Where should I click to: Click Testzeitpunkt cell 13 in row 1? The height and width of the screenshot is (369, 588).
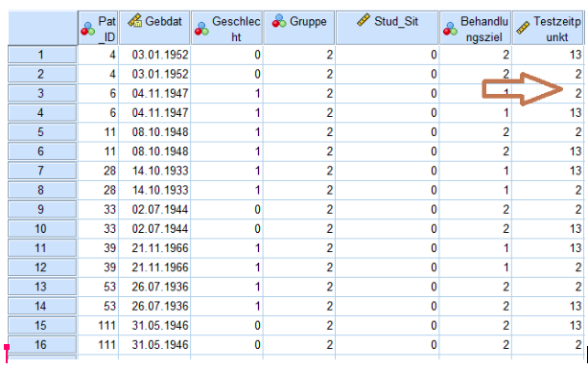click(549, 55)
